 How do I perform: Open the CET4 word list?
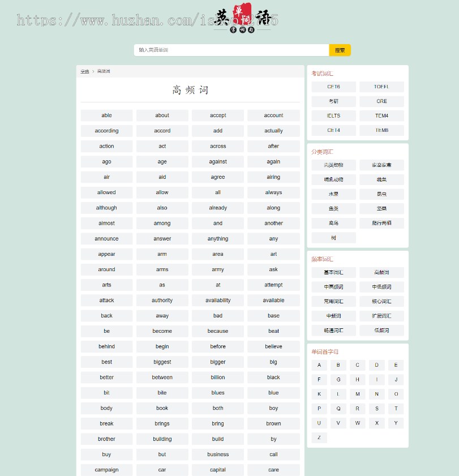pyautogui.click(x=333, y=130)
